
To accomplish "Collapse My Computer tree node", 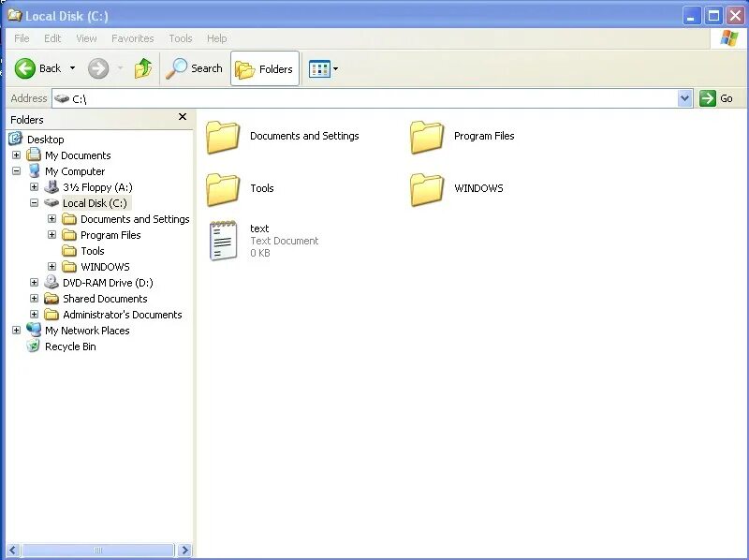I will point(16,170).
